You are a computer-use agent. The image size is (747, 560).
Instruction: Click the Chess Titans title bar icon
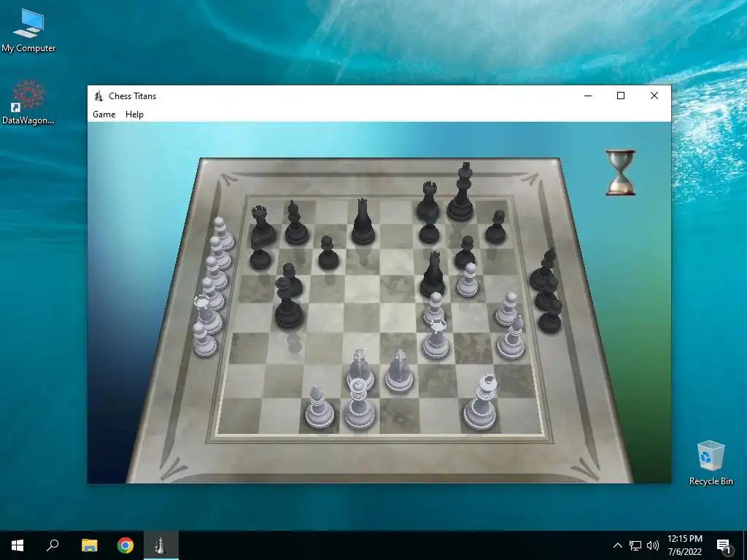[x=98, y=96]
